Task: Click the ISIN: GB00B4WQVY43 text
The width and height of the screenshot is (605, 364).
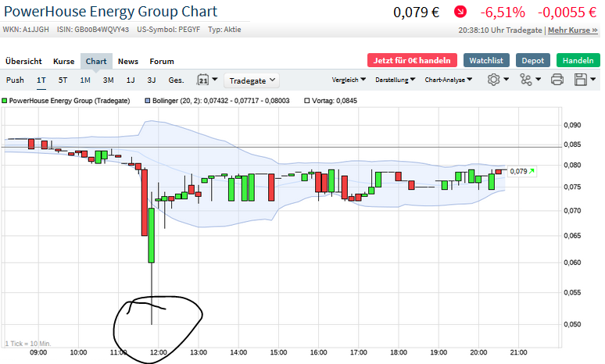Action: [x=93, y=30]
